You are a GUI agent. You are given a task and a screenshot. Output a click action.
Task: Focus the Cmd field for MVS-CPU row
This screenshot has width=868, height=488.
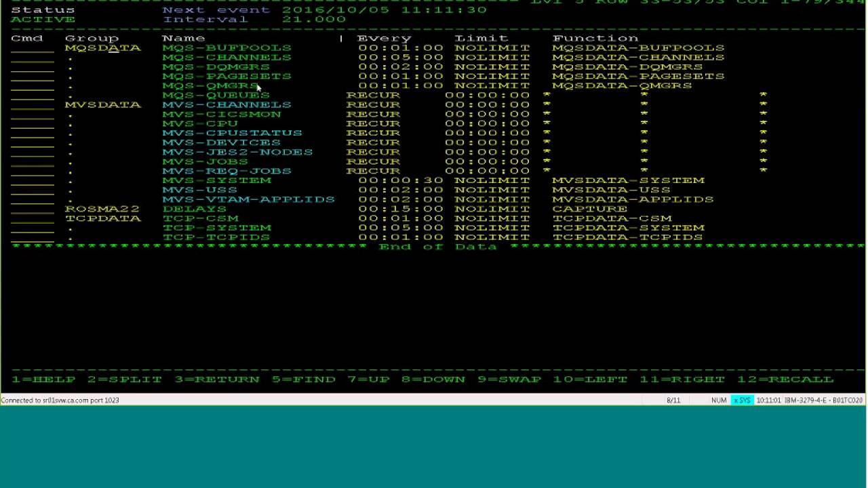coord(33,124)
